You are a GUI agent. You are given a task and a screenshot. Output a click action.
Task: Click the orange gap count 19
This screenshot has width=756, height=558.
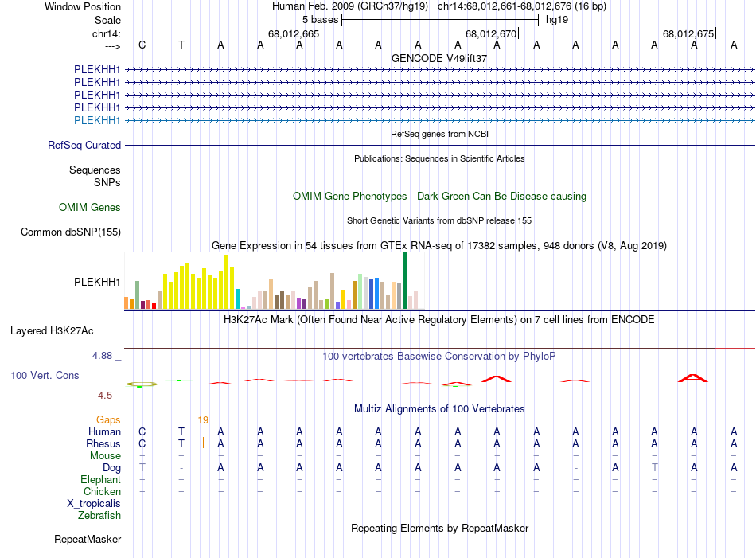203,420
